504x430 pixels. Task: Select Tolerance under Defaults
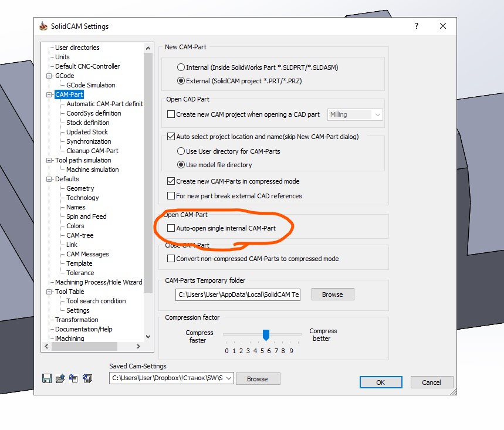(x=80, y=273)
